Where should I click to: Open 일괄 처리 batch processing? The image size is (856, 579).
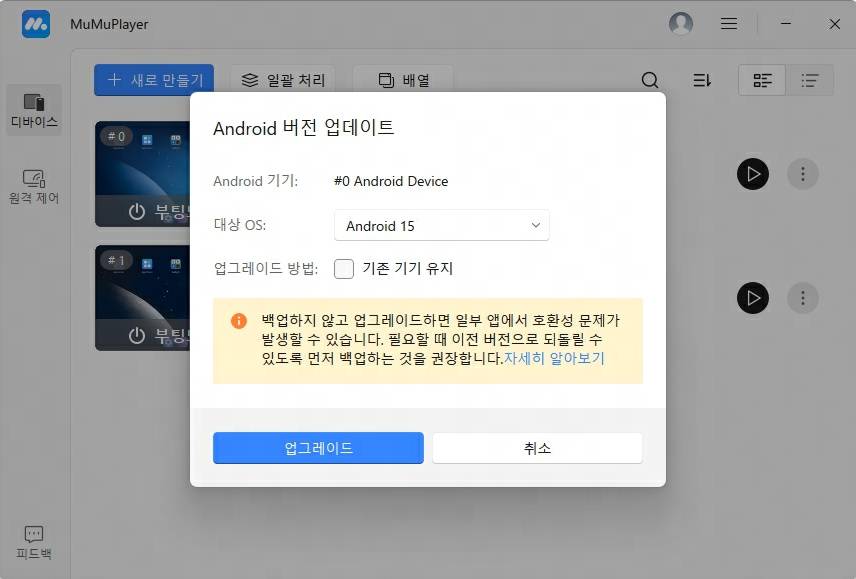(x=283, y=80)
